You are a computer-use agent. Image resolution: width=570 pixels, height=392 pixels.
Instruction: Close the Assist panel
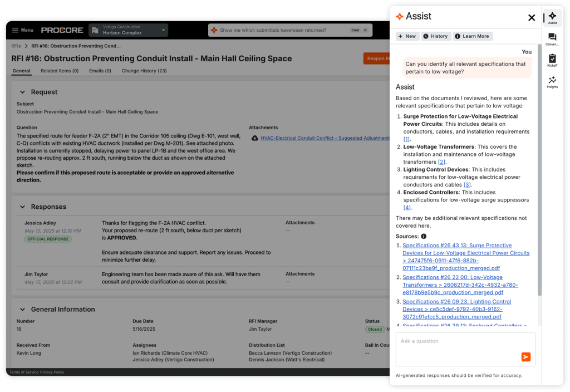tap(532, 17)
